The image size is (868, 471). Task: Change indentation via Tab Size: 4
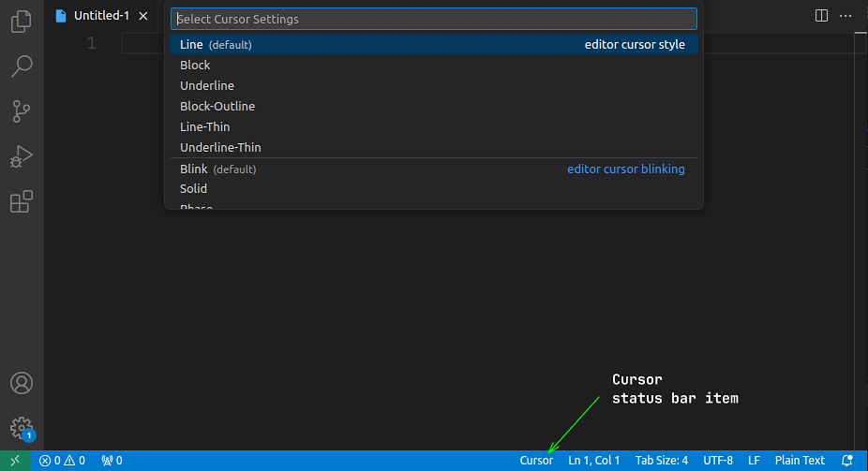tap(662, 461)
